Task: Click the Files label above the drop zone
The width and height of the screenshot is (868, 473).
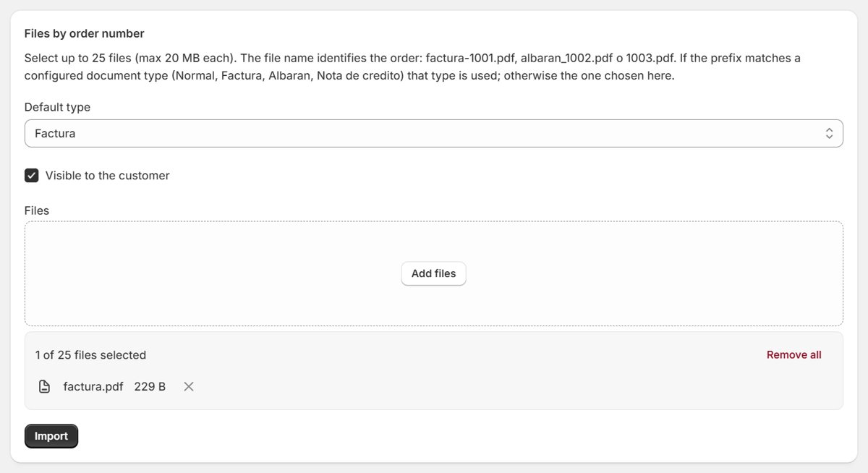Action: (x=37, y=210)
